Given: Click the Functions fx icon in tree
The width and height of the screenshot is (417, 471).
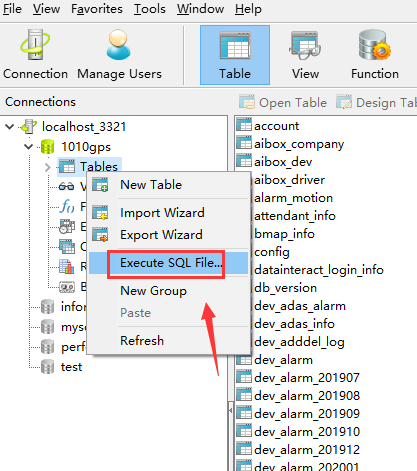Looking at the screenshot, I should [x=67, y=206].
